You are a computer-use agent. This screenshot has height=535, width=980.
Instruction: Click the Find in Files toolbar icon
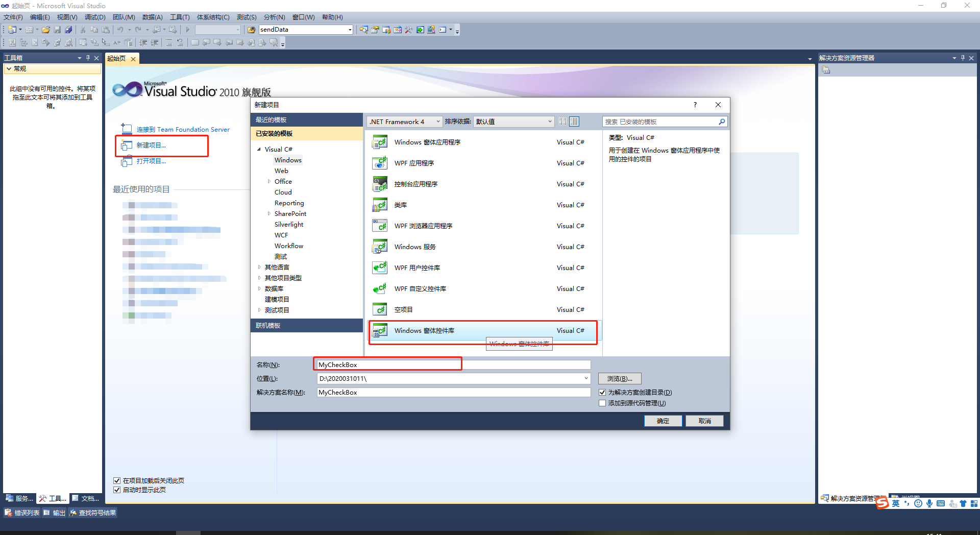251,30
